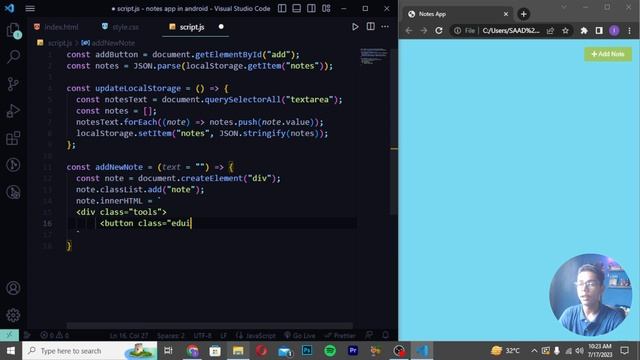The width and height of the screenshot is (640, 360).
Task: Go forward in the browser
Action: click(423, 31)
